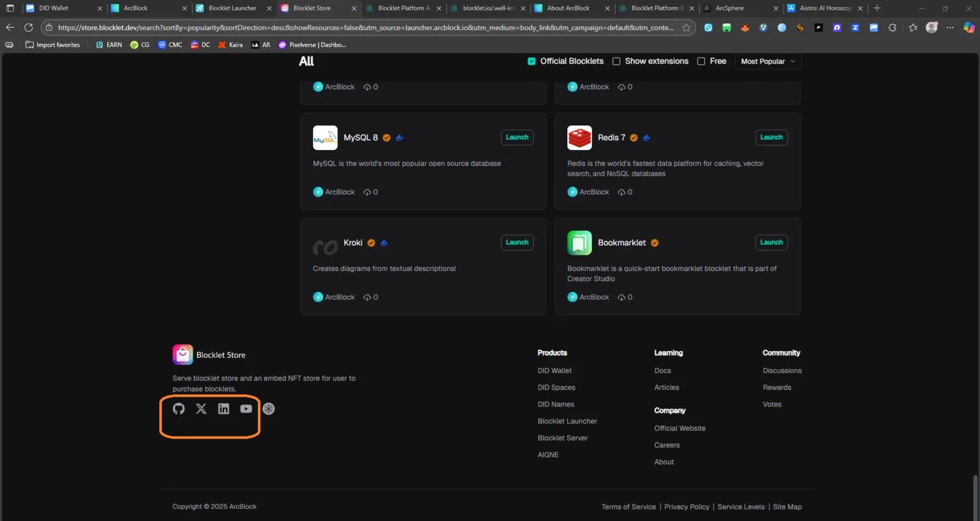Open the EARN bookmark

109,45
